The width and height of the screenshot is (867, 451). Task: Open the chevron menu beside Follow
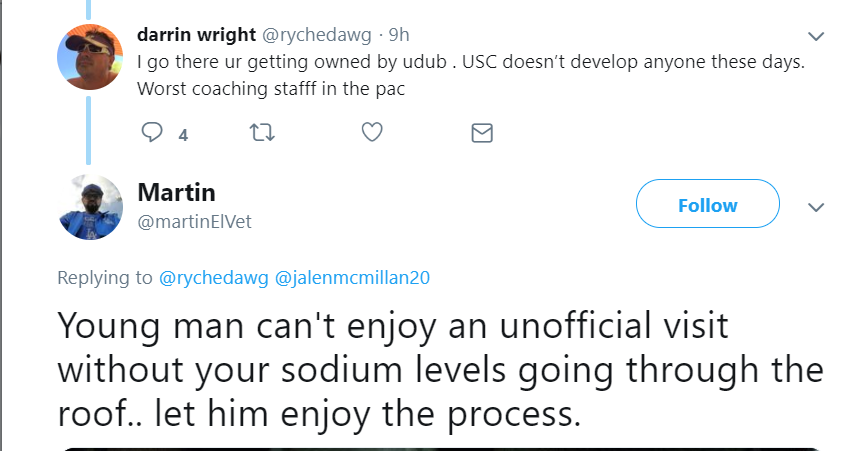click(816, 207)
